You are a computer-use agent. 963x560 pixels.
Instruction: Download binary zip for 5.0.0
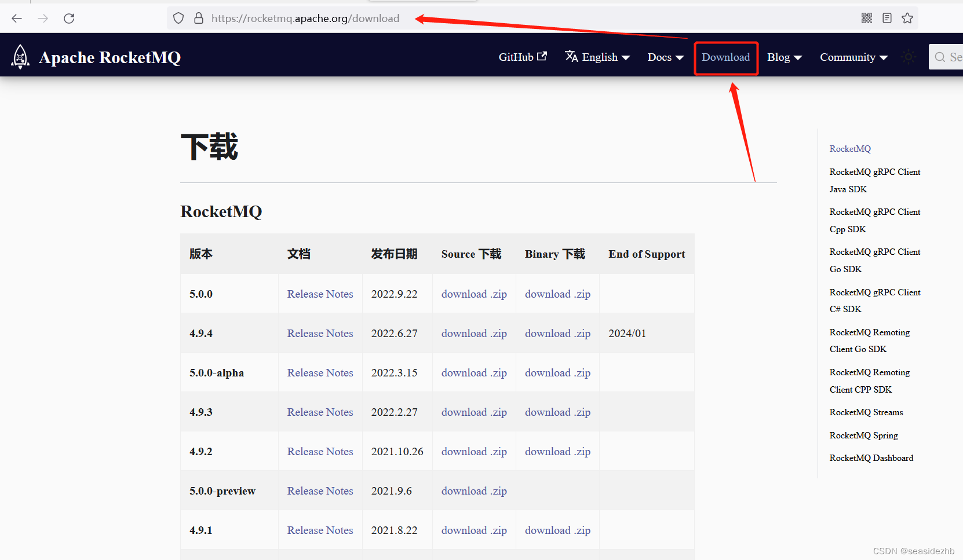point(557,294)
